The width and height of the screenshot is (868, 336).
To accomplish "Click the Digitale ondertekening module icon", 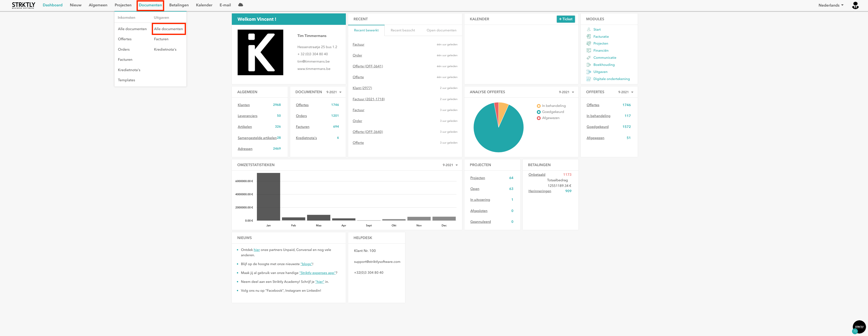I will click(589, 79).
